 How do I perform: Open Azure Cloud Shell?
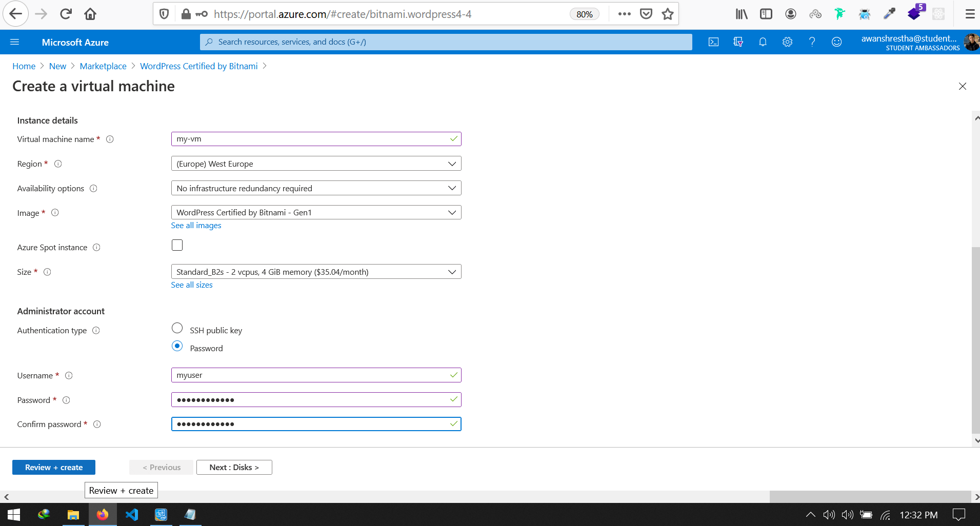(x=713, y=42)
